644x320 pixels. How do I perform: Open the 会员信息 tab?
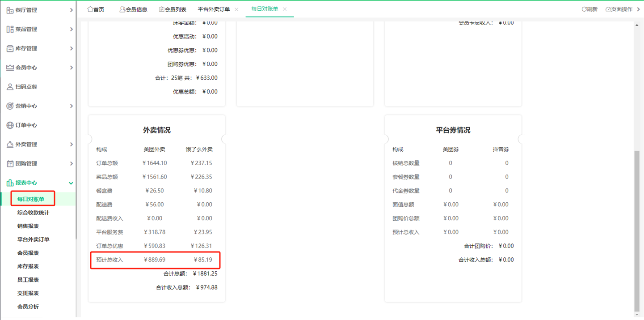[x=133, y=9]
